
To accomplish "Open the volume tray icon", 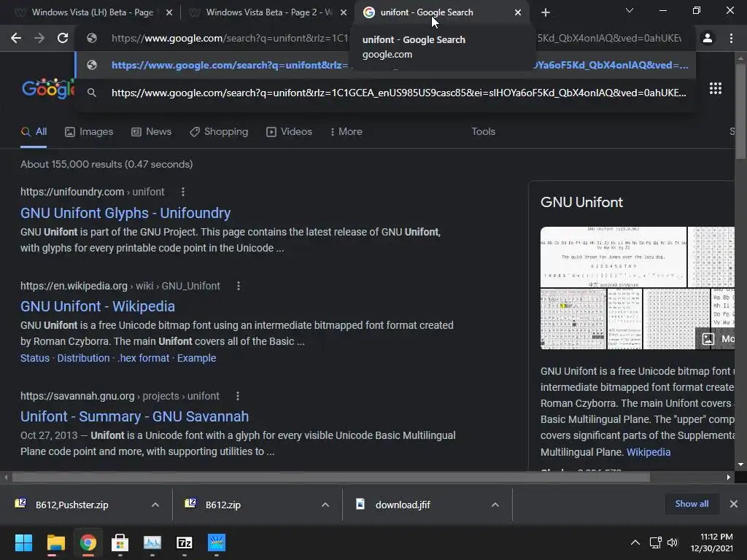I will (x=672, y=542).
